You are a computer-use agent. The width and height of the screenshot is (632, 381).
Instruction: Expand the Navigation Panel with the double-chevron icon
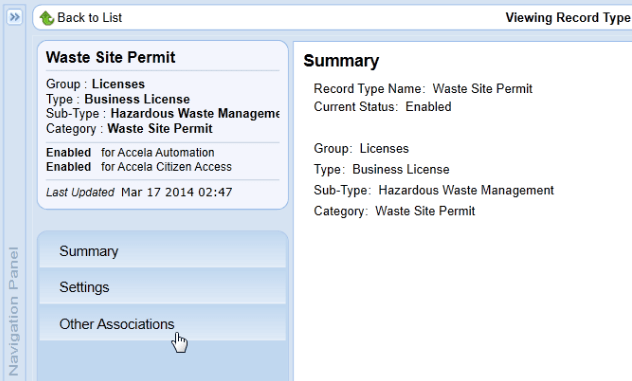pyautogui.click(x=15, y=17)
